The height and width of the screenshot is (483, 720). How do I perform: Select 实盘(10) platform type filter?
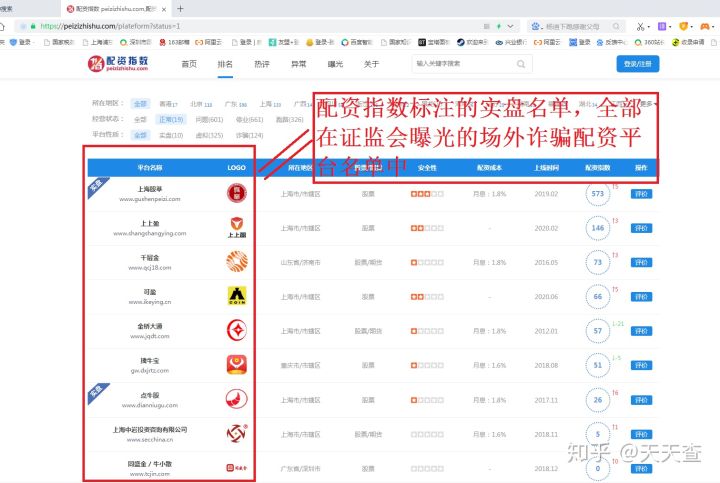171,135
